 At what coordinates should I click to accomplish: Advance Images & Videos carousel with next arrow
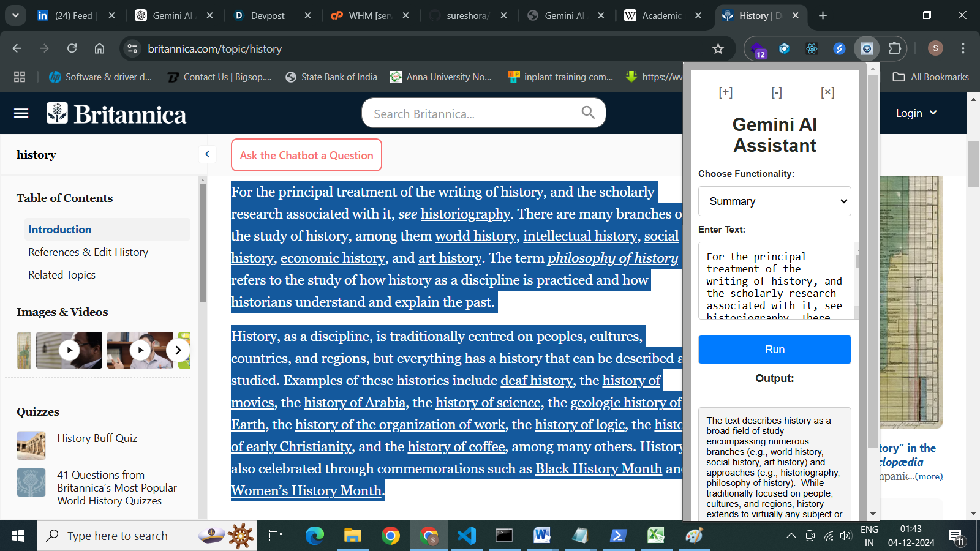pyautogui.click(x=178, y=350)
